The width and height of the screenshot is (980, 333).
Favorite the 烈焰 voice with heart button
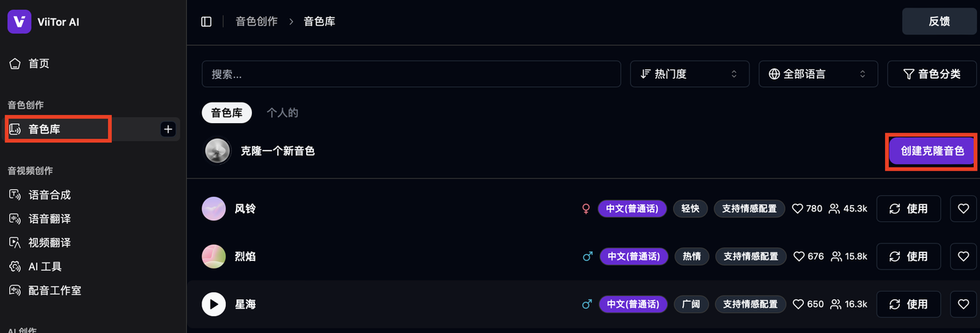tap(964, 256)
